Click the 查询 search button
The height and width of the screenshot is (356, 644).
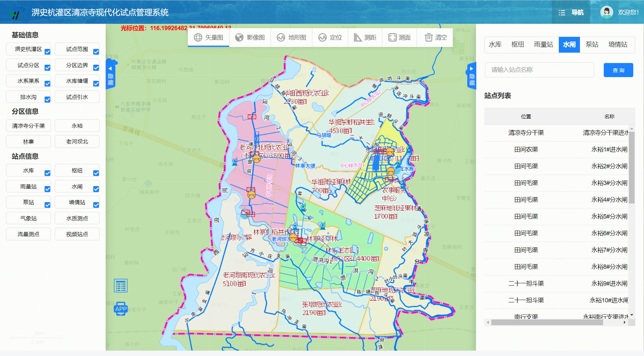(618, 70)
